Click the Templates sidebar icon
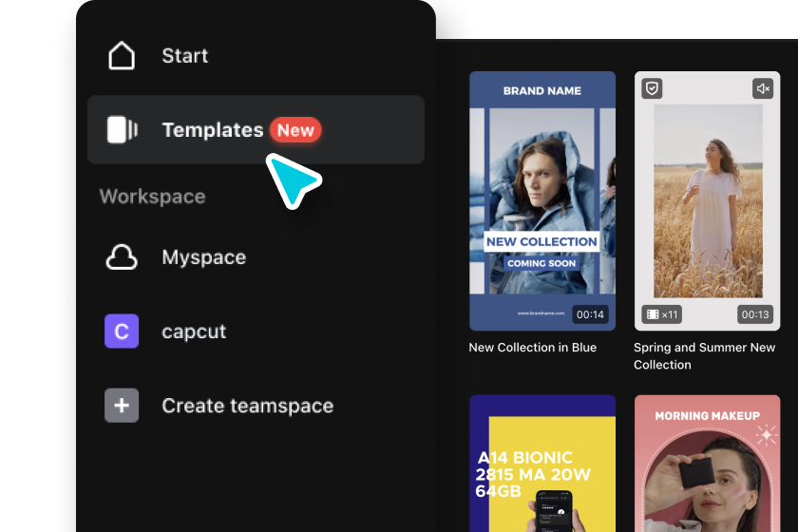798x532 pixels. [x=123, y=130]
